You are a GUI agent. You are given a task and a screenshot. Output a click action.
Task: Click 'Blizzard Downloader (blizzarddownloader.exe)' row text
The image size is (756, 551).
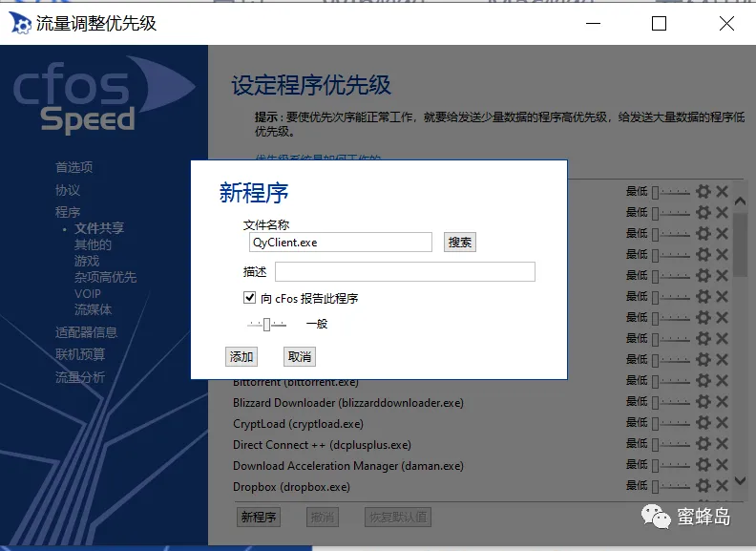click(x=348, y=402)
